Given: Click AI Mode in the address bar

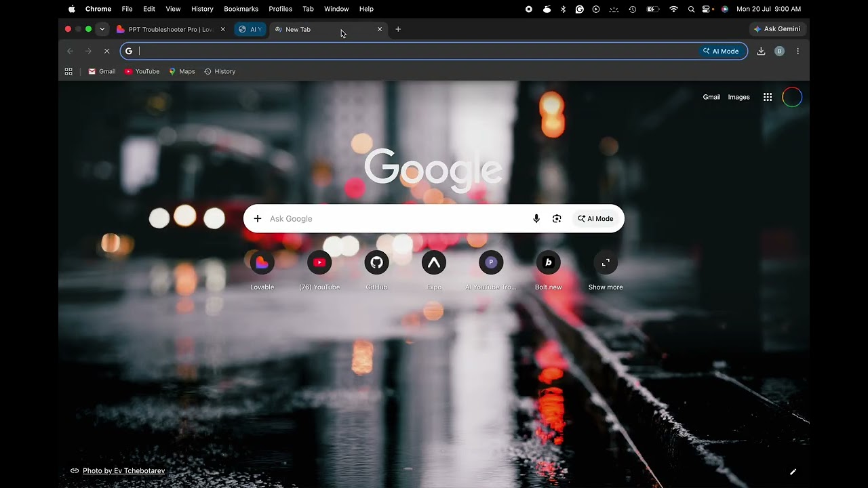Looking at the screenshot, I should coord(721,51).
